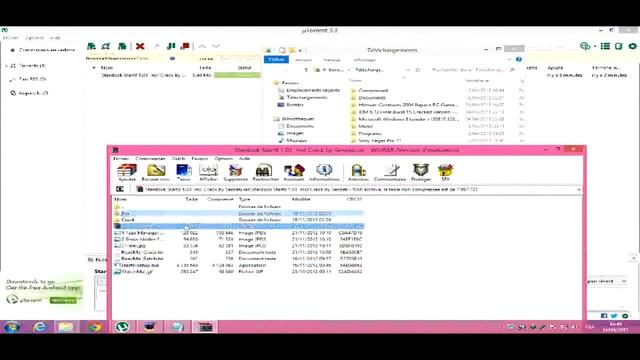The width and height of the screenshot is (640, 360).
Task: Select Flux RSS item in uTorrent sidebar
Action: (x=32, y=79)
